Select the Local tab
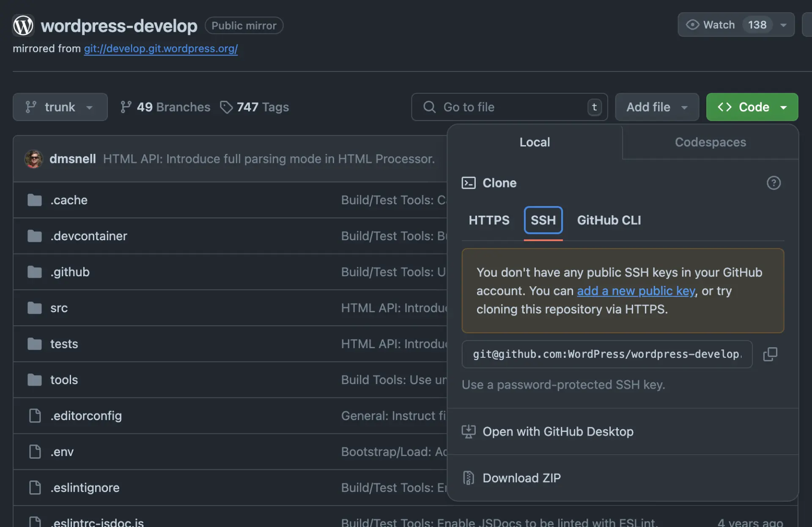 pyautogui.click(x=535, y=142)
